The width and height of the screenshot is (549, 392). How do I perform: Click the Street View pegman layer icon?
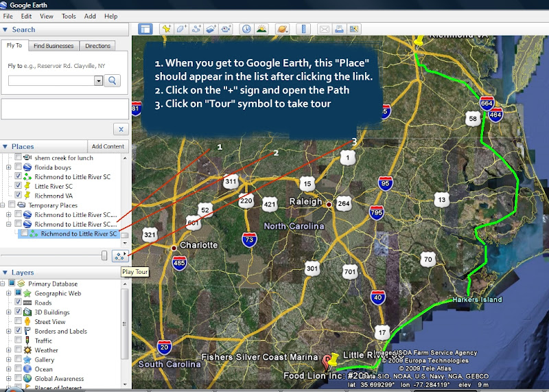(x=27, y=321)
